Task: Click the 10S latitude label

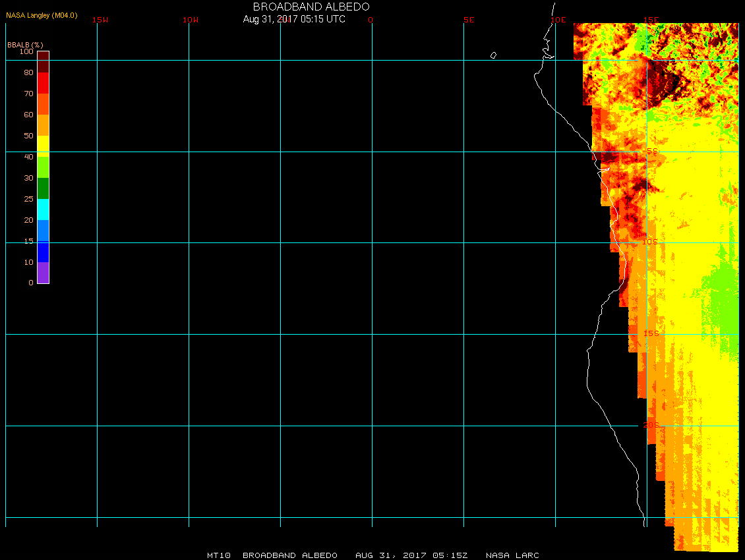Action: [x=650, y=242]
